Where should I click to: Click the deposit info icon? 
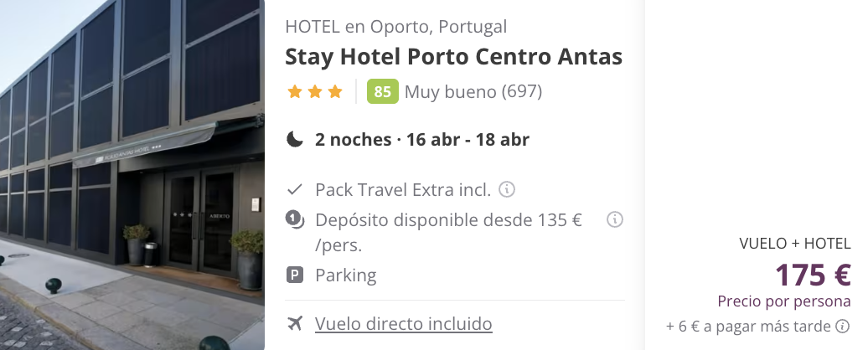[614, 219]
